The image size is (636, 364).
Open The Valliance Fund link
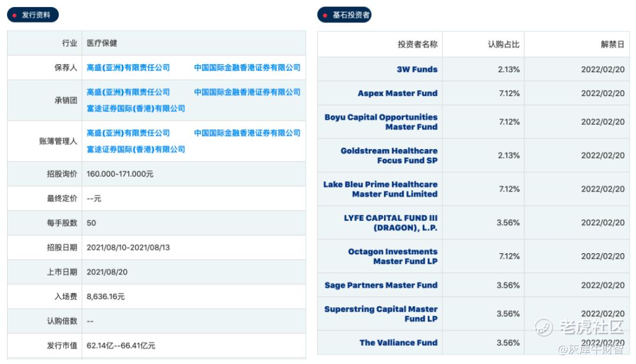(x=398, y=343)
